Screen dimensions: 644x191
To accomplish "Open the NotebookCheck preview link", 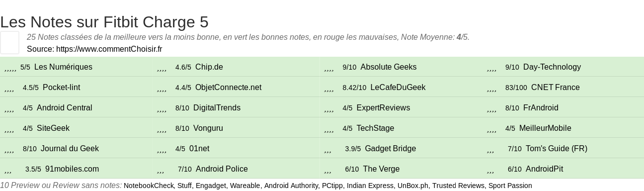I will [149, 186].
